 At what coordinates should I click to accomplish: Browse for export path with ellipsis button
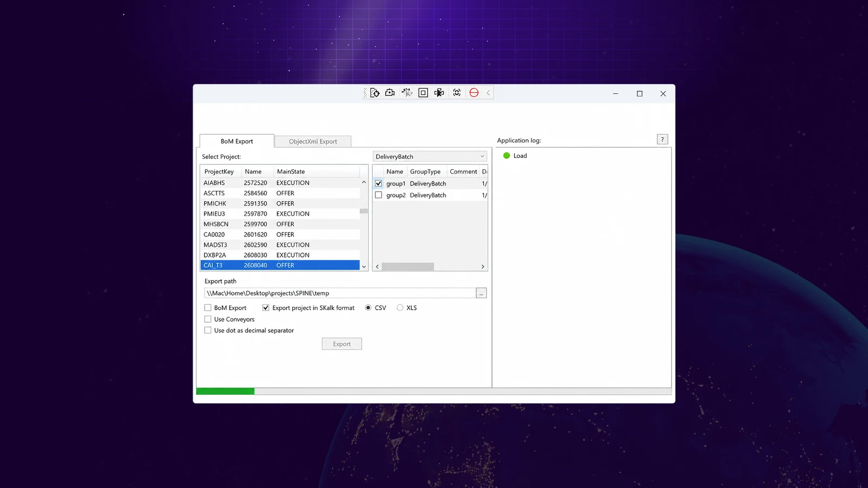coord(481,293)
